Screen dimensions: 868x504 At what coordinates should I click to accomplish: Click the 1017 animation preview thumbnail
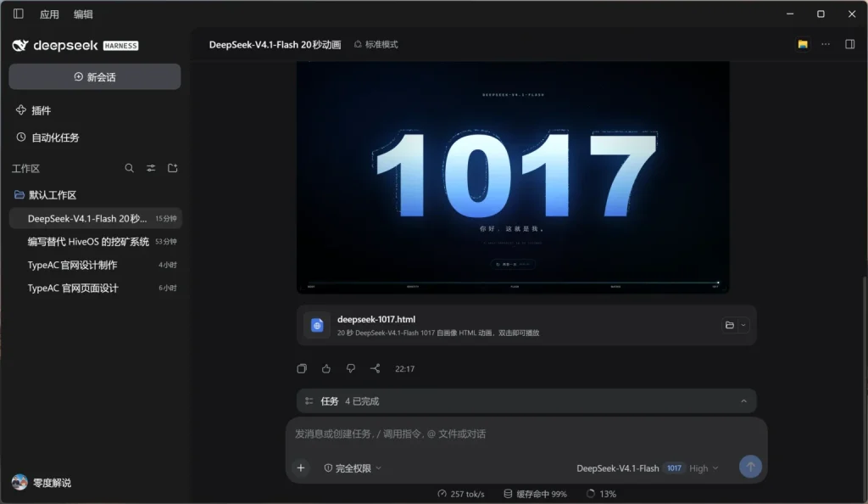pos(513,177)
